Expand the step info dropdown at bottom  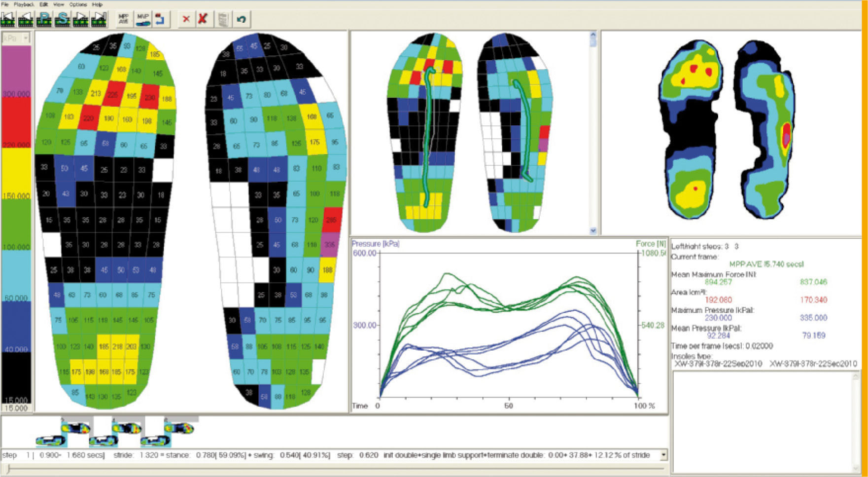point(663,455)
